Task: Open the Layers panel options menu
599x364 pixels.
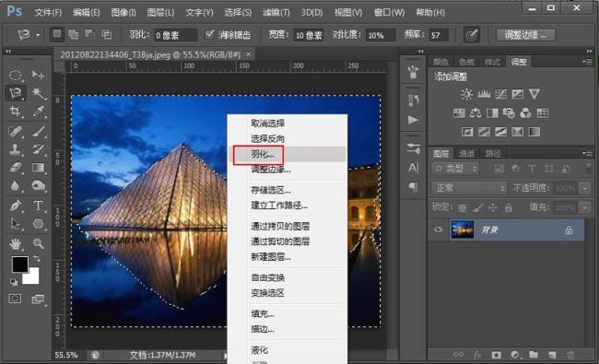Action: [588, 153]
